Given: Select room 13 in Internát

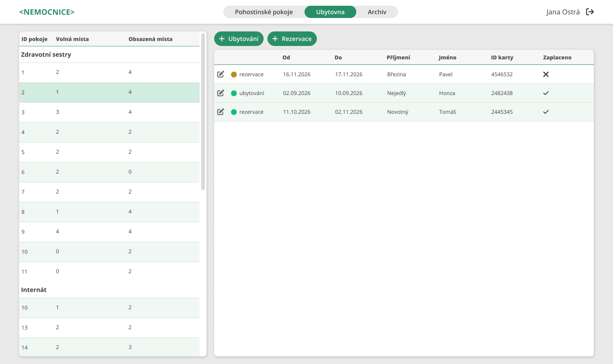Looking at the screenshot, I should pos(109,328).
